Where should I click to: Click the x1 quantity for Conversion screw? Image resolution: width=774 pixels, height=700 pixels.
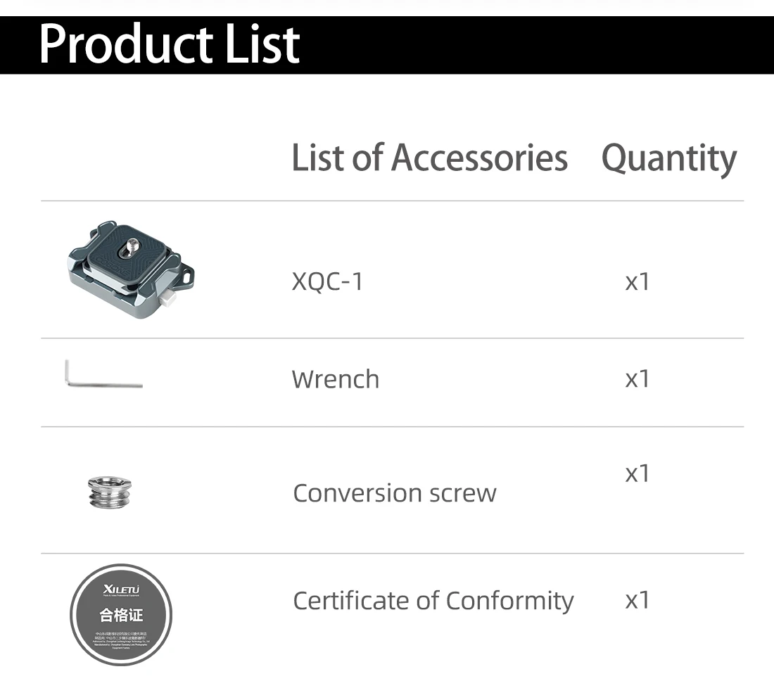tap(637, 473)
